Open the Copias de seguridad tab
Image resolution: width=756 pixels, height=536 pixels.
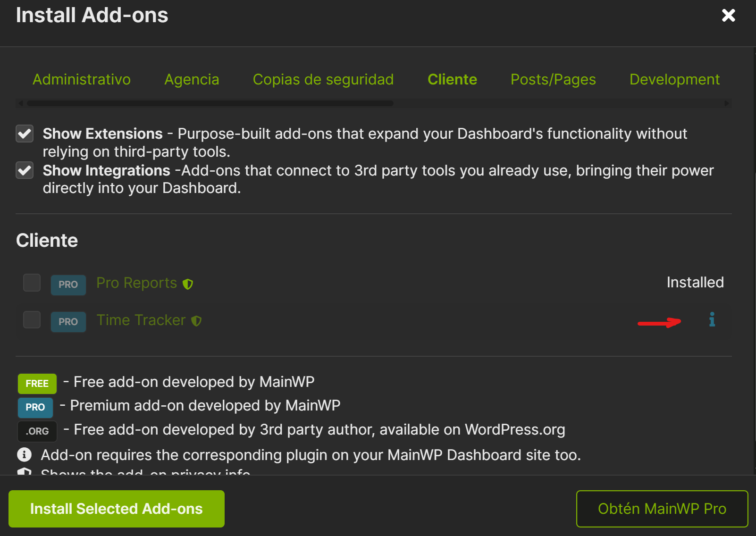323,79
